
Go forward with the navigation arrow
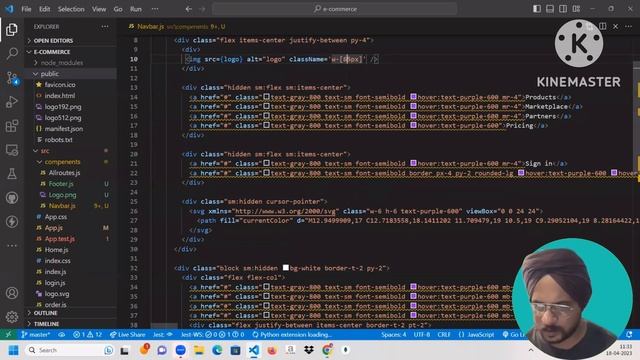[x=202, y=9]
